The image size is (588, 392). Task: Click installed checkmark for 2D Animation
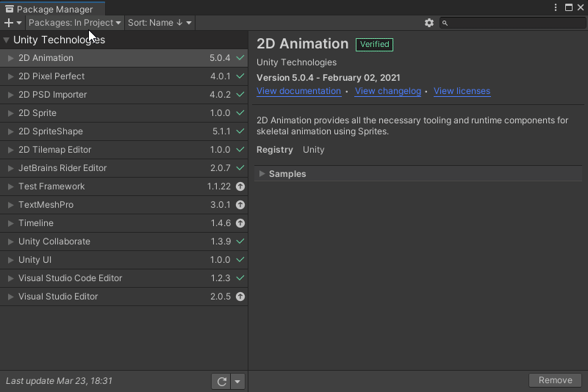240,58
